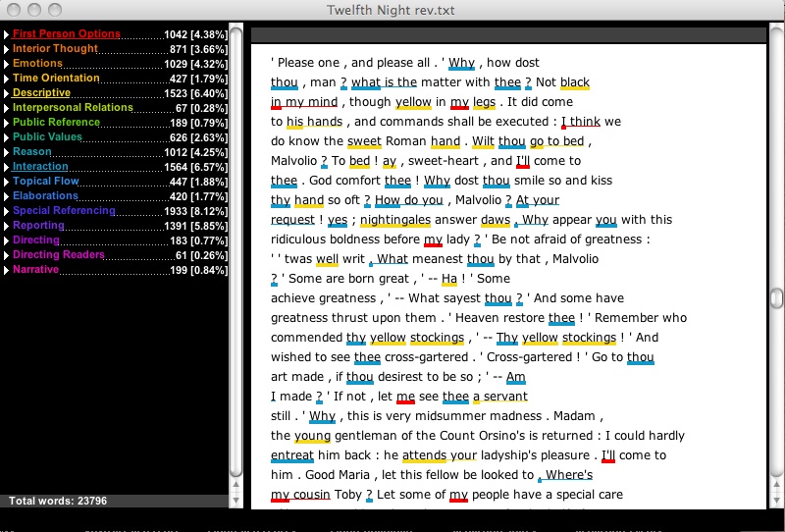Minimize the Twelfth Night rev.txt window
The height and width of the screenshot is (532, 785).
point(34,10)
